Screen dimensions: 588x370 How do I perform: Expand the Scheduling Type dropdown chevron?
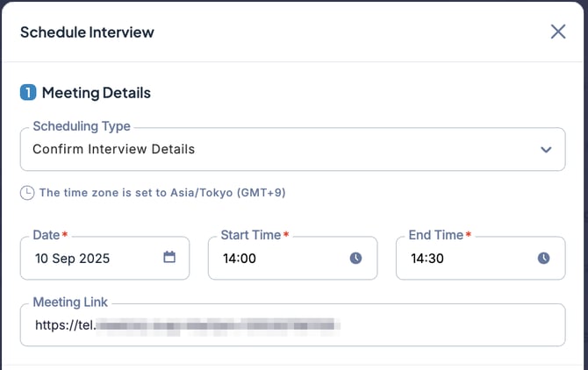[x=546, y=149]
